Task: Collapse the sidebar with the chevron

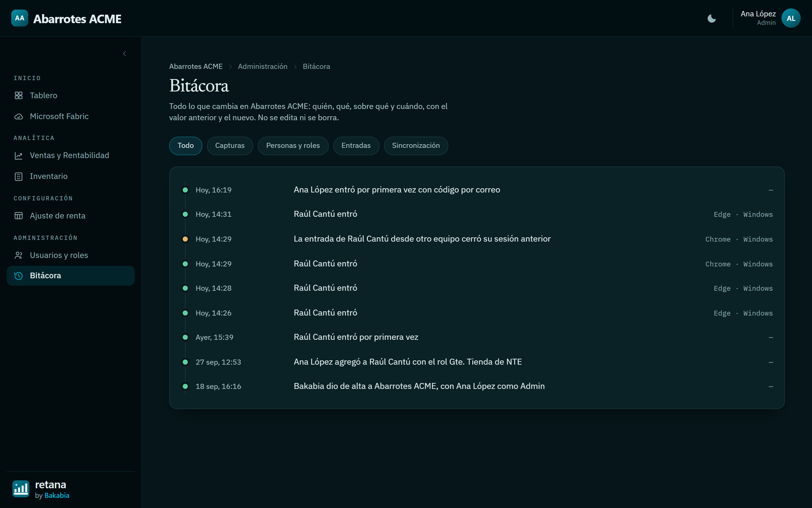Action: (x=125, y=54)
